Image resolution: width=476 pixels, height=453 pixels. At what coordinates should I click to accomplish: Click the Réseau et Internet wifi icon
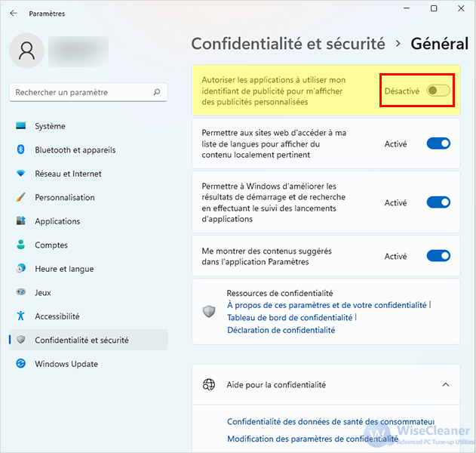(20, 174)
